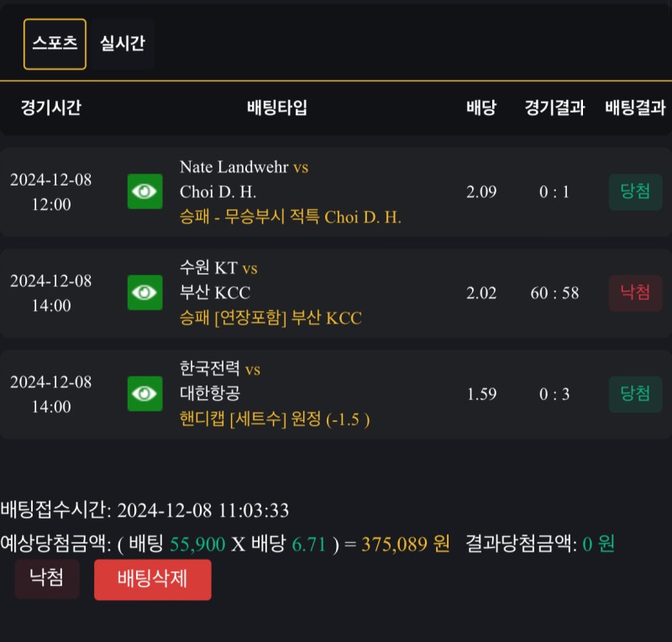Click the 배팅타입 column header
Viewport: 672px width, 642px height.
tap(277, 108)
